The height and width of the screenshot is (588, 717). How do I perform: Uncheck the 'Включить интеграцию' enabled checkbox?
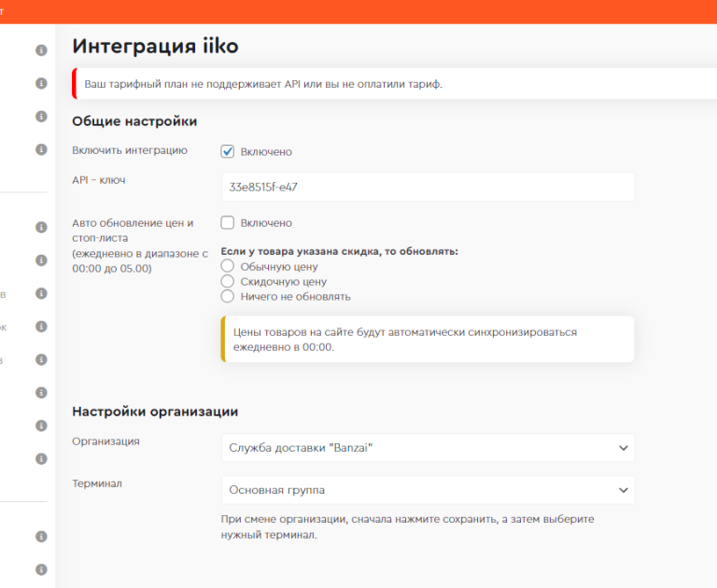click(227, 151)
